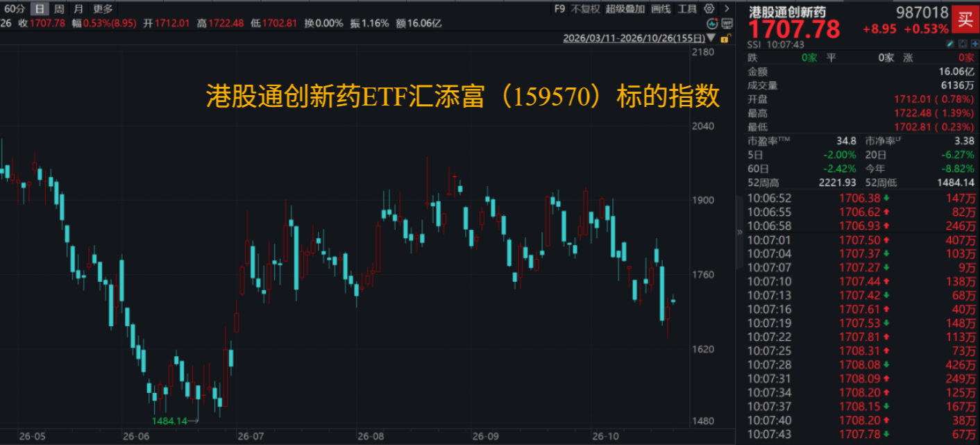Click 超级叠加 overlay tool
The height and width of the screenshot is (445, 980).
pos(625,9)
